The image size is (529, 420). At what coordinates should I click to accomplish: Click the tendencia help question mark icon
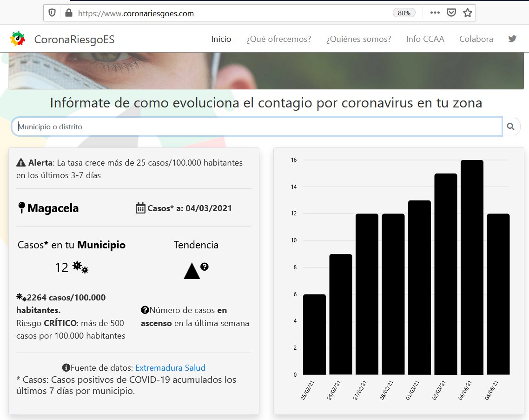[205, 267]
